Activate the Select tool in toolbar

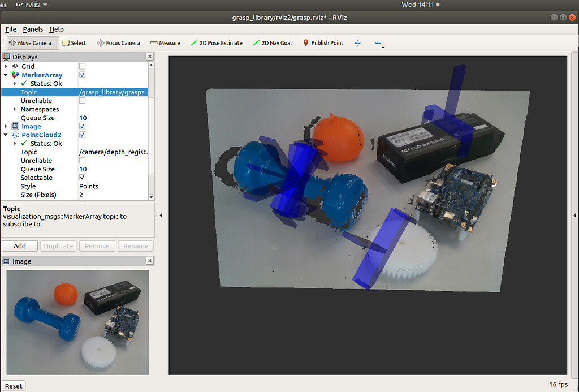pyautogui.click(x=74, y=42)
